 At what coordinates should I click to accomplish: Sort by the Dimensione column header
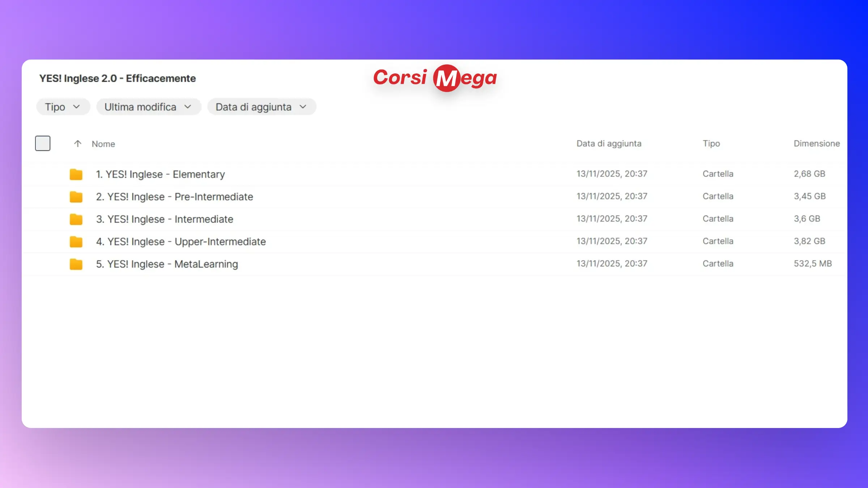[816, 144]
